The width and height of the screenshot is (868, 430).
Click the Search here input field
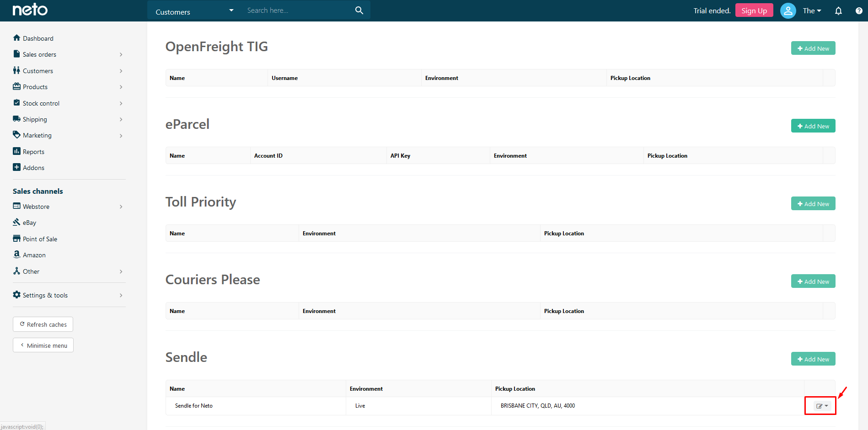297,11
